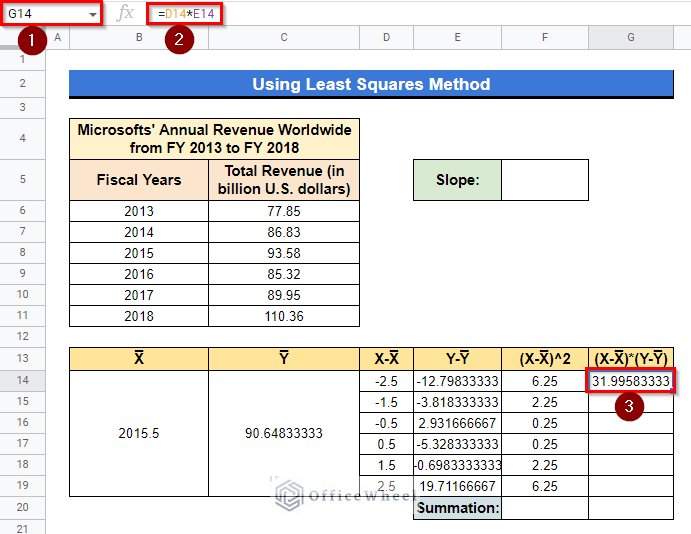Screen dimensions: 691x534
Task: Select cell containing -12.79833333
Action: 457,381
